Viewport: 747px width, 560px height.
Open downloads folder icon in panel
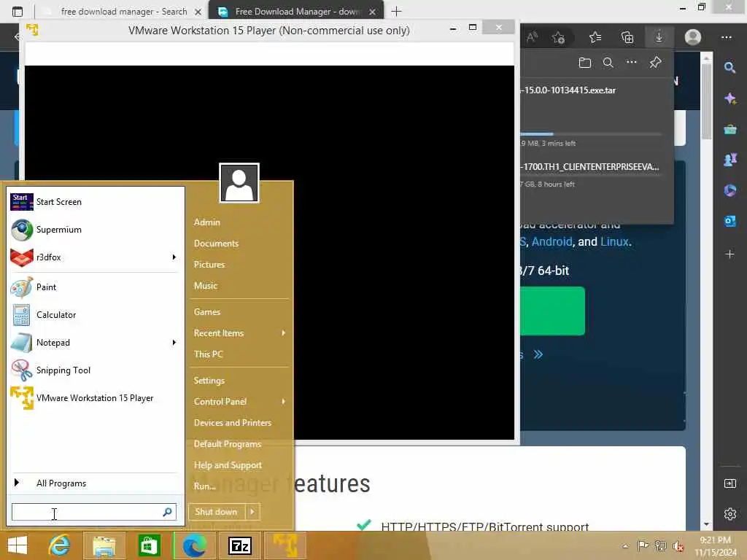pos(585,63)
